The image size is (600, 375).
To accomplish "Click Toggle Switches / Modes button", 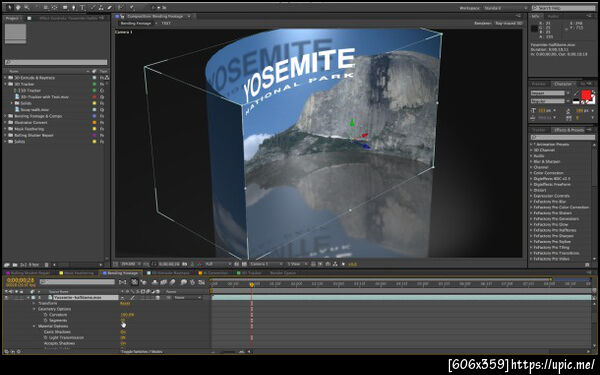I will 142,351.
